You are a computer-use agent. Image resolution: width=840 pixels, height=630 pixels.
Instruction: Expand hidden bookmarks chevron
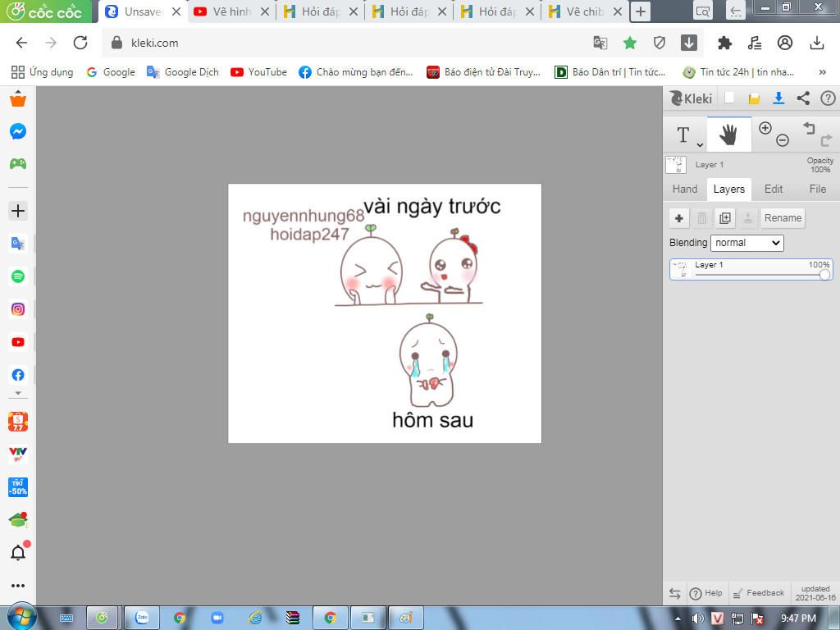coord(822,72)
